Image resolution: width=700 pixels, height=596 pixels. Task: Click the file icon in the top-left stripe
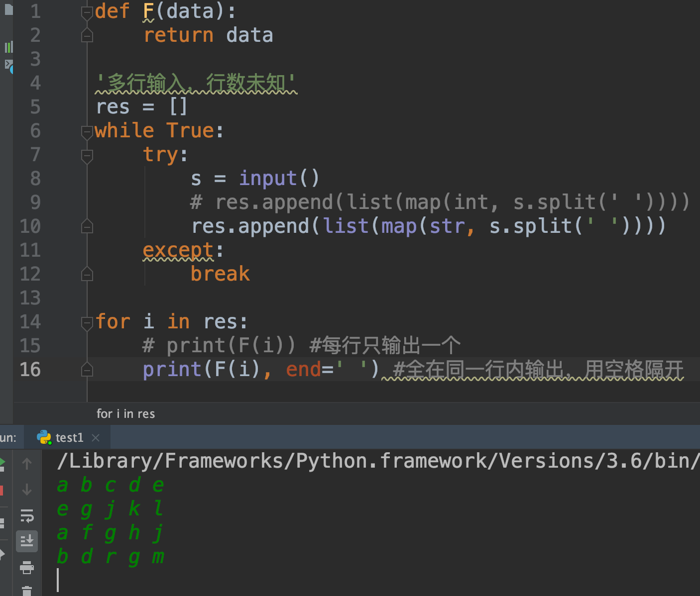8,10
